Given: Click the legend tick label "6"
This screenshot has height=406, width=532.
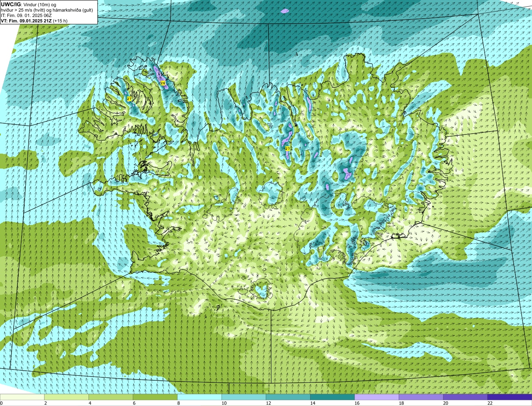Looking at the screenshot, I should pos(134,403).
